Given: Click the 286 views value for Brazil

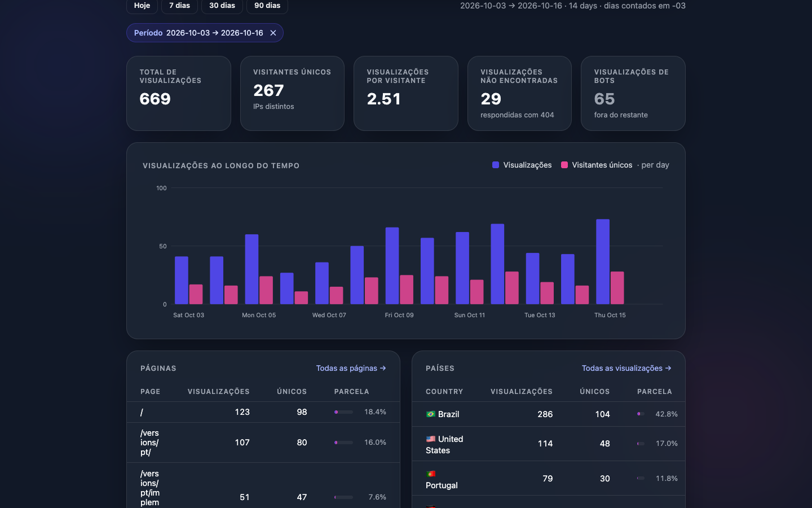Looking at the screenshot, I should (545, 414).
